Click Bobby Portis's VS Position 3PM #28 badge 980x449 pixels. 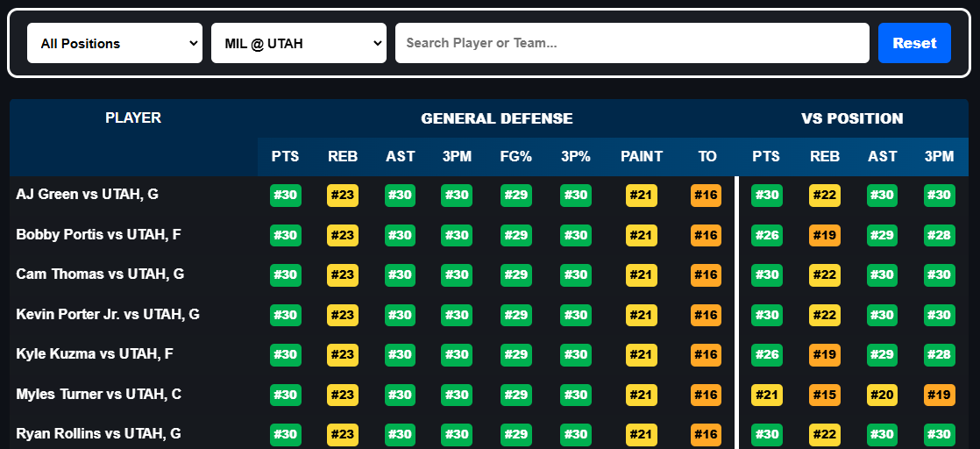940,235
